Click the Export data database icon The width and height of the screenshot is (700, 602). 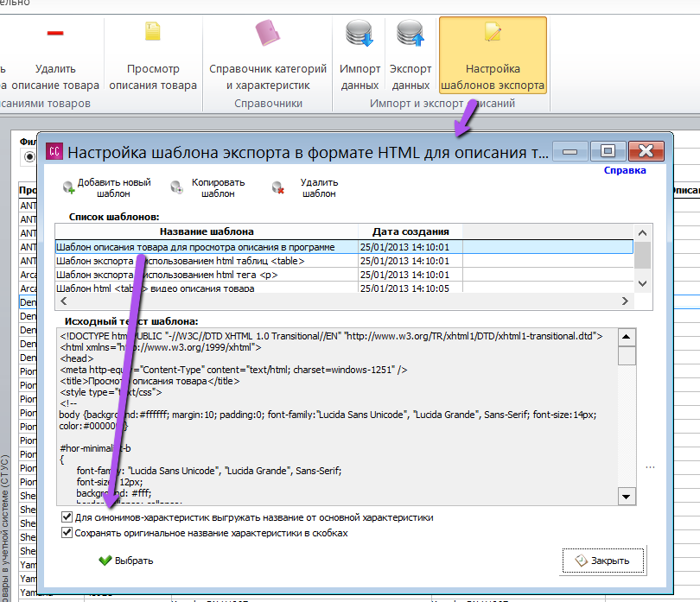[x=410, y=33]
